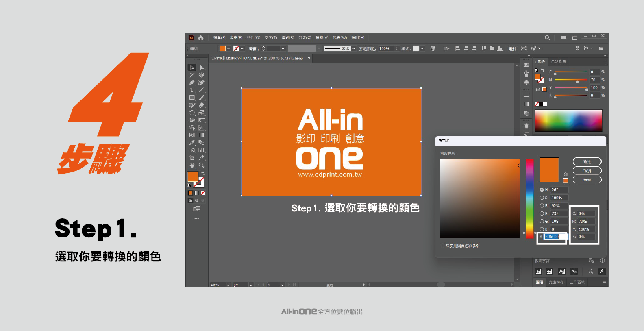644x331 pixels.
Task: Select H hue radio button
Action: [x=542, y=190]
